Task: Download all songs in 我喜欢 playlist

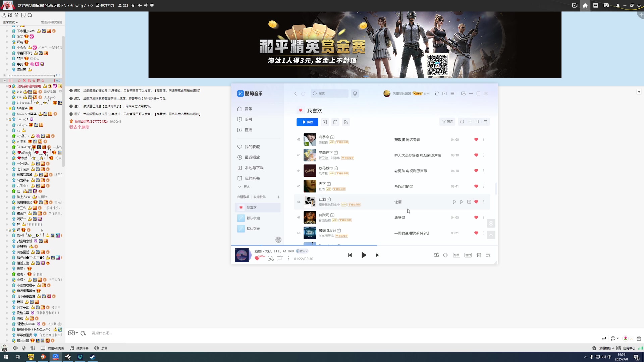Action: coord(325,122)
